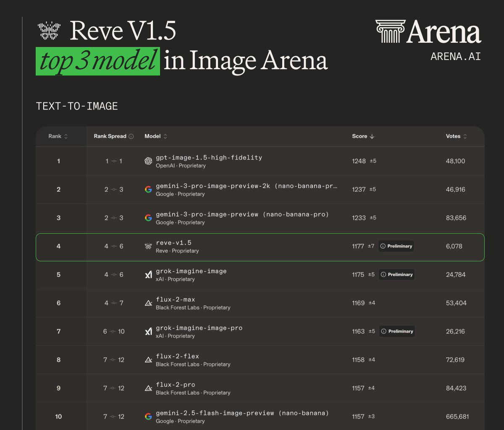Click the votes value 72,619
The height and width of the screenshot is (430, 504).
[x=456, y=360]
